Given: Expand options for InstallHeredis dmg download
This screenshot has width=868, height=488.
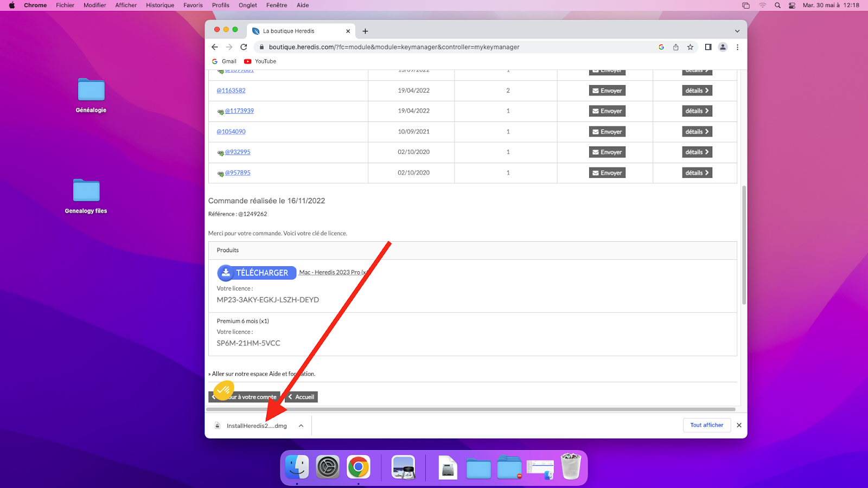Looking at the screenshot, I should pos(301,426).
